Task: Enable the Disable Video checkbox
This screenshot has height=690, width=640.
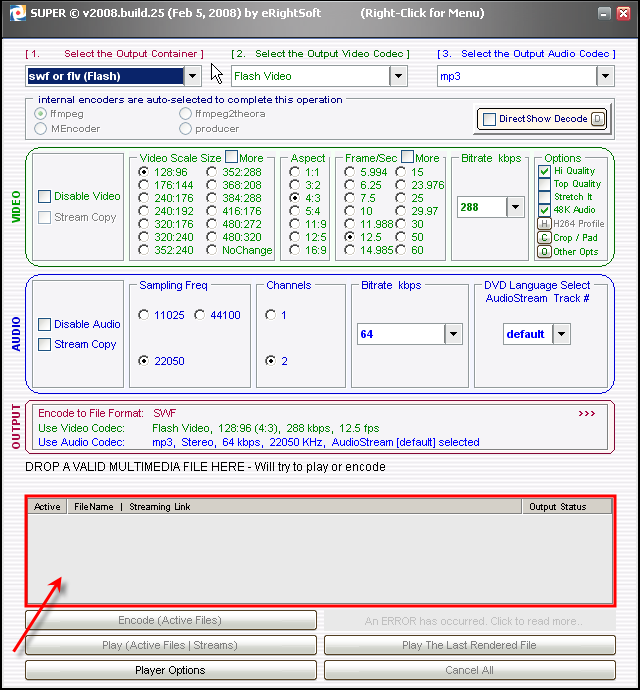Action: pos(45,196)
